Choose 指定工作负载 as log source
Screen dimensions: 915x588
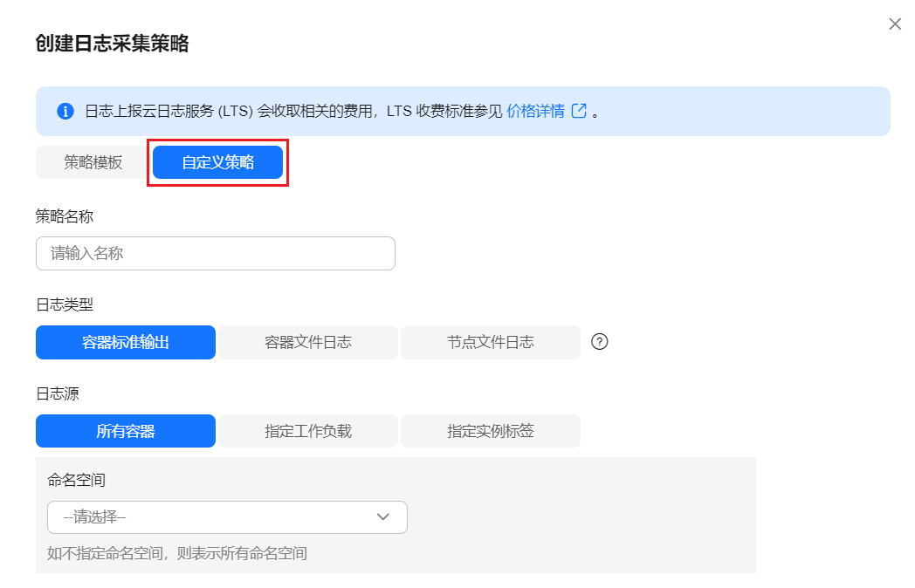[308, 431]
